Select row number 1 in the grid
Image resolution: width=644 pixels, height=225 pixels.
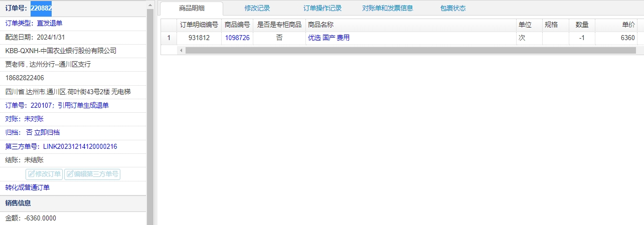pyautogui.click(x=169, y=38)
